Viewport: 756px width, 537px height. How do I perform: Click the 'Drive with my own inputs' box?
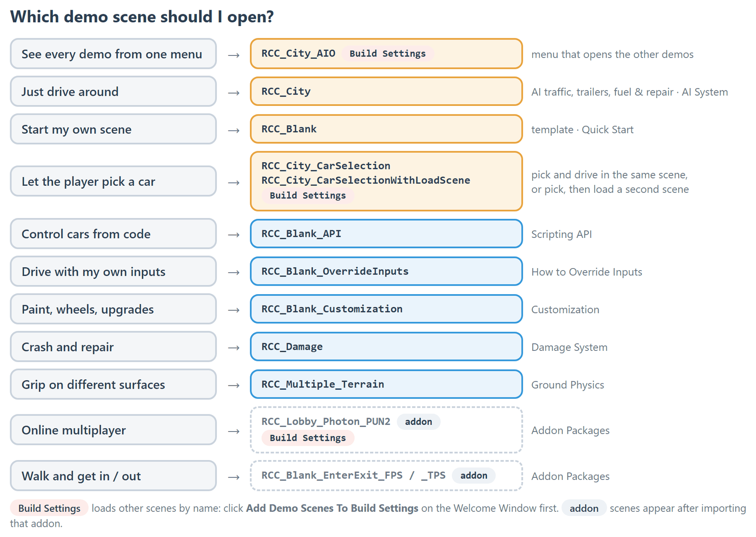pyautogui.click(x=113, y=271)
